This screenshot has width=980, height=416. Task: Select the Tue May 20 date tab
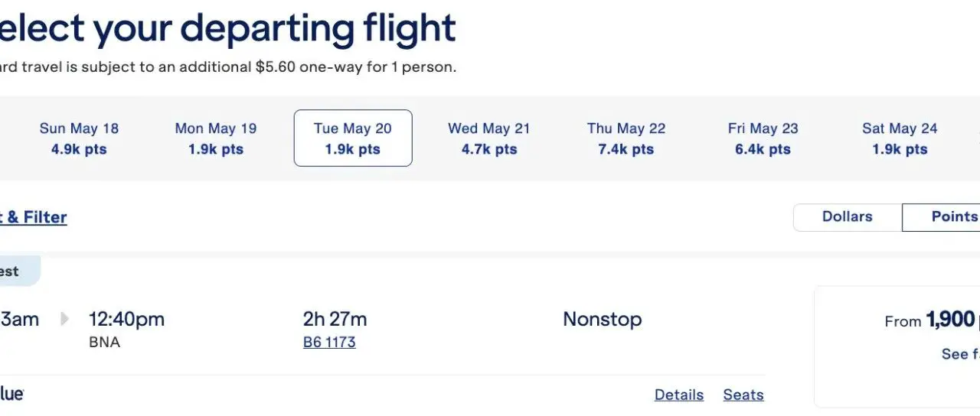[x=352, y=138]
